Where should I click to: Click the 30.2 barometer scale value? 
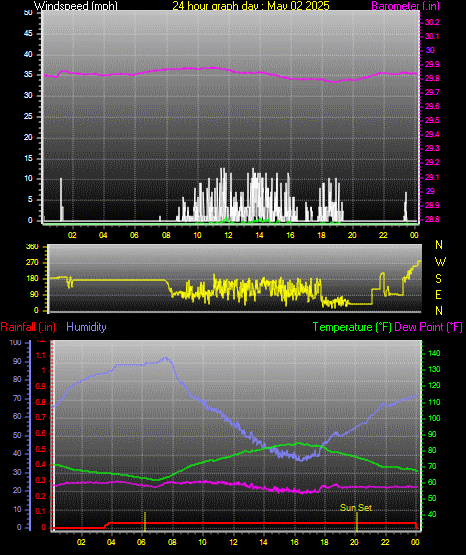tap(432, 22)
